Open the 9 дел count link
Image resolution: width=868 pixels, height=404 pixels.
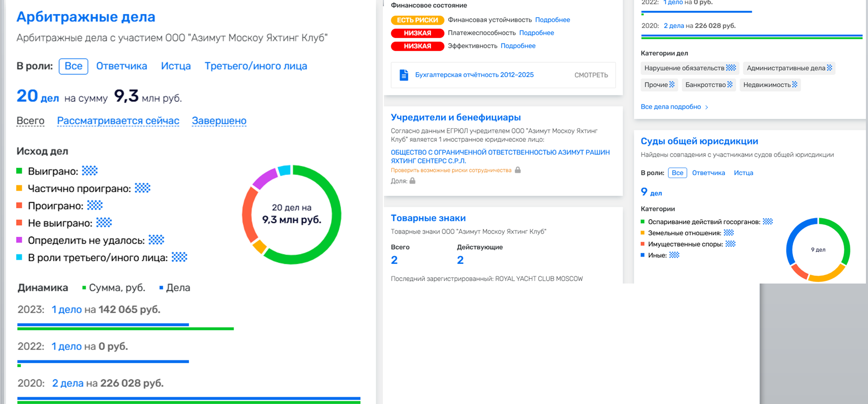(x=652, y=192)
